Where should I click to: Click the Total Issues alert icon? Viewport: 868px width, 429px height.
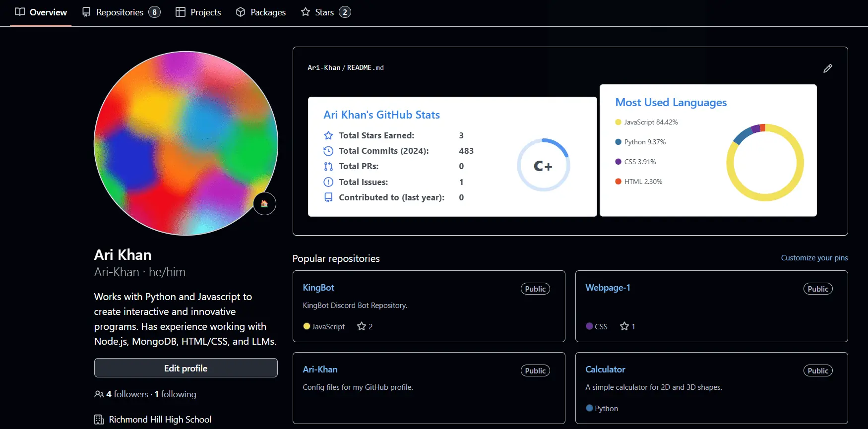click(328, 182)
